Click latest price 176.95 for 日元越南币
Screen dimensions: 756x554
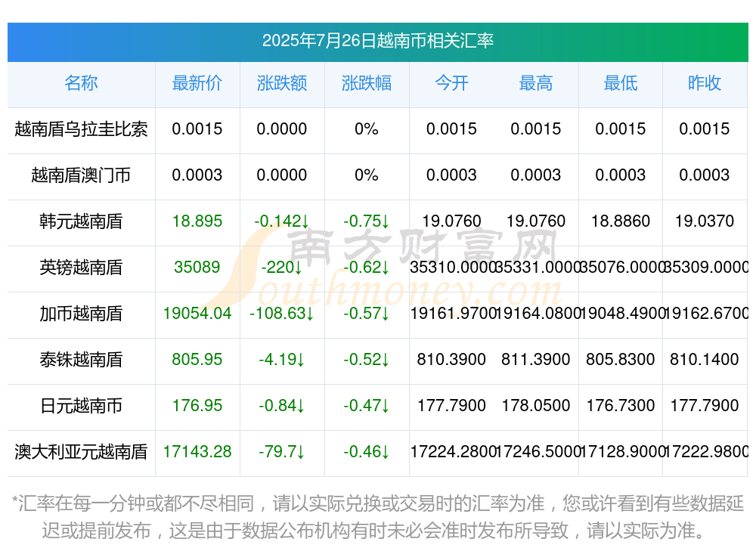(197, 406)
